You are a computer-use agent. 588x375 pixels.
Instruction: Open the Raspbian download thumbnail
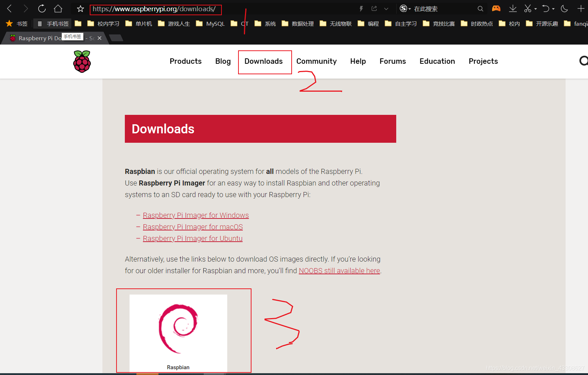[x=178, y=333]
